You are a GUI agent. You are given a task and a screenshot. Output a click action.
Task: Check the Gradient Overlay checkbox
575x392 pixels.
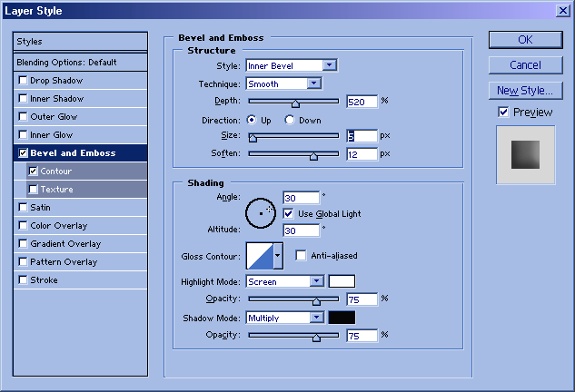(x=23, y=243)
